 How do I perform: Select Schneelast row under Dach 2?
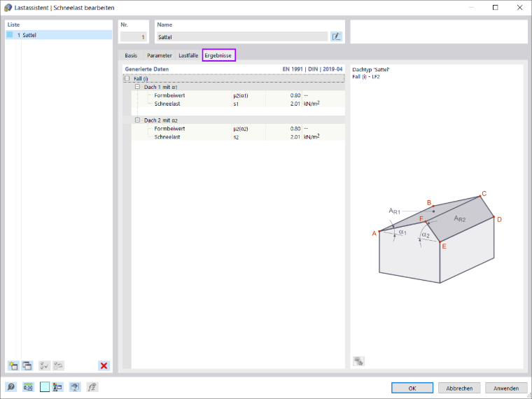click(238, 136)
